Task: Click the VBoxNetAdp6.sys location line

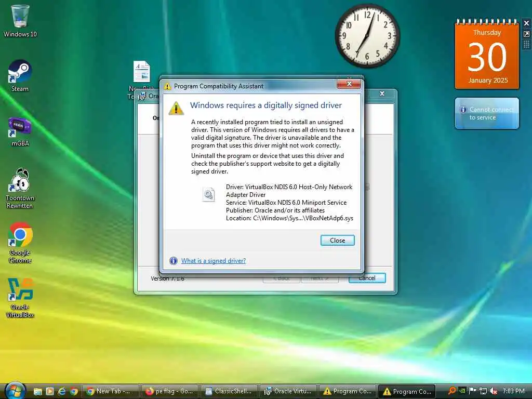Action: pos(289,218)
